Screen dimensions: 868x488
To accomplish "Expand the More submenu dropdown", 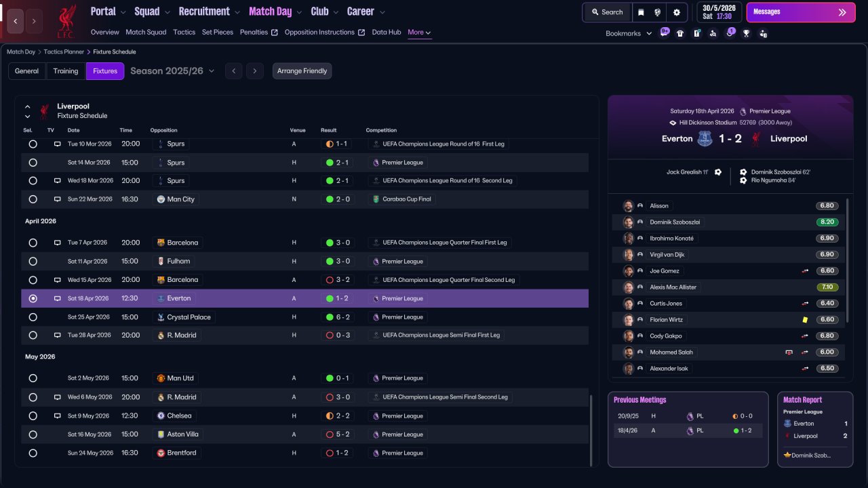I will [x=419, y=33].
